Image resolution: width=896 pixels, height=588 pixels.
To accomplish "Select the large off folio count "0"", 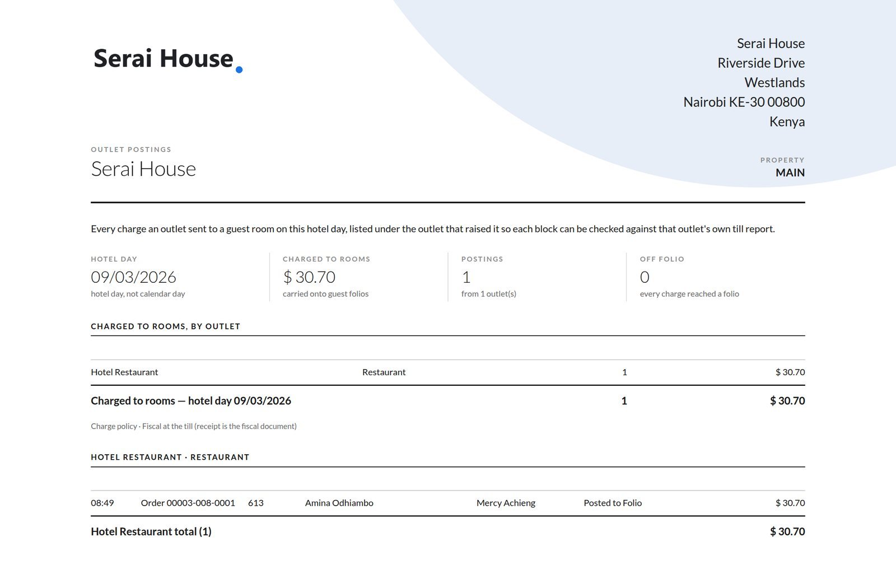I will 645,277.
